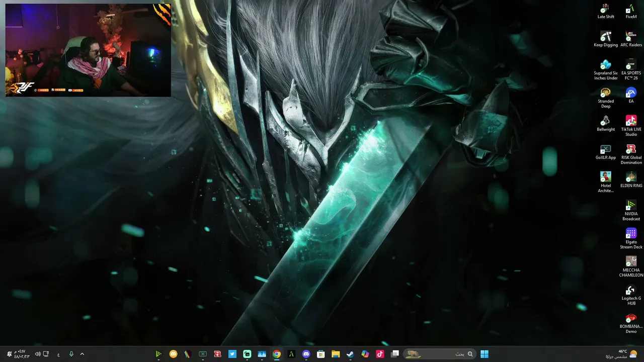Switch the keyboard input language indicator
644x362 pixels.
[58, 354]
